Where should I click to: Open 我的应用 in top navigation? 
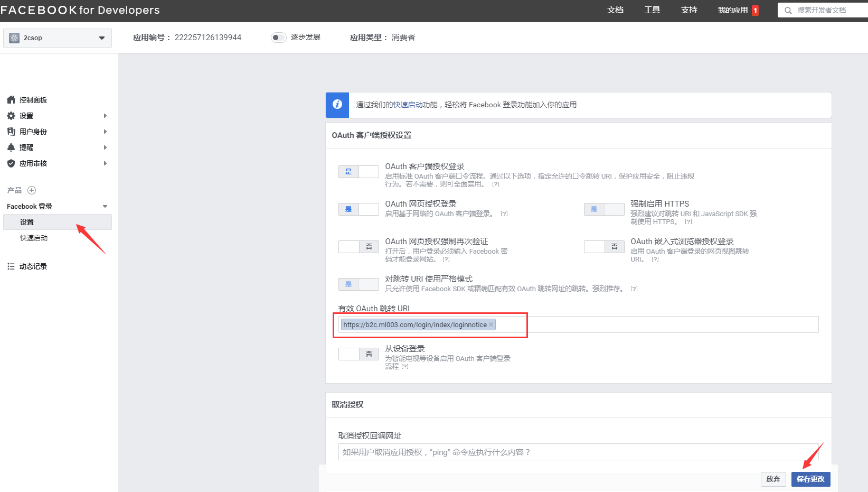tap(733, 10)
